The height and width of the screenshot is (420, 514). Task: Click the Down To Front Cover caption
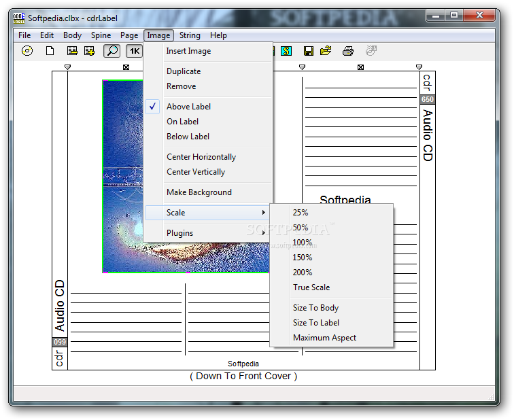pyautogui.click(x=243, y=376)
